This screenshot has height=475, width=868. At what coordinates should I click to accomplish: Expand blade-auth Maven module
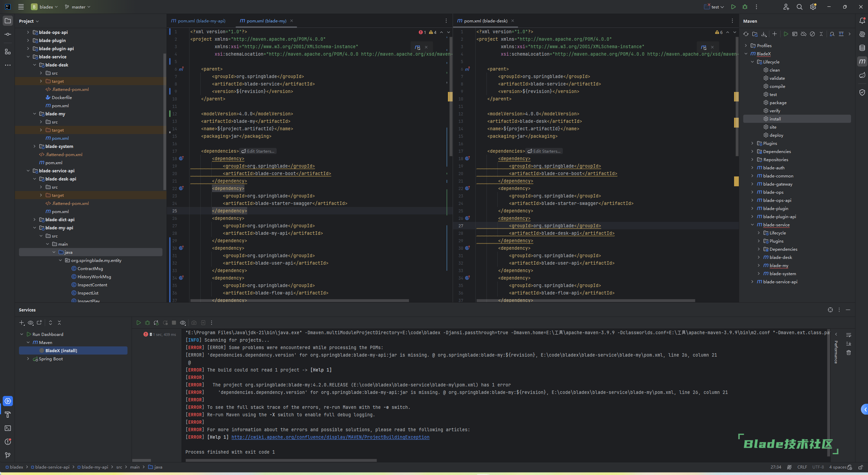coord(752,168)
